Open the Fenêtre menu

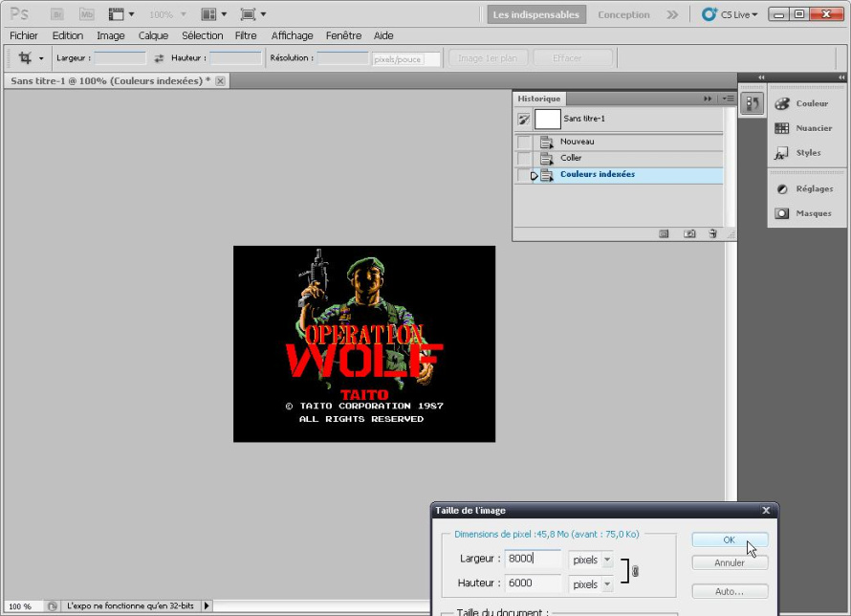pyautogui.click(x=343, y=35)
